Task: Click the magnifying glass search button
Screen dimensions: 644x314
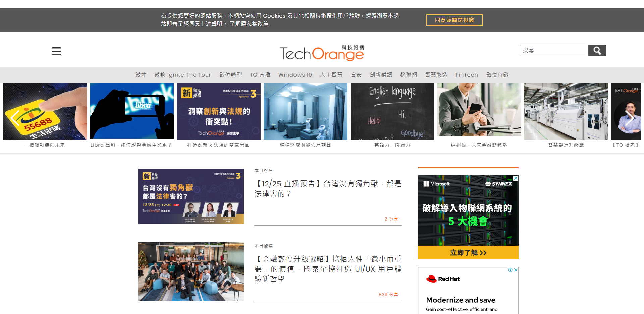Action: (597, 51)
